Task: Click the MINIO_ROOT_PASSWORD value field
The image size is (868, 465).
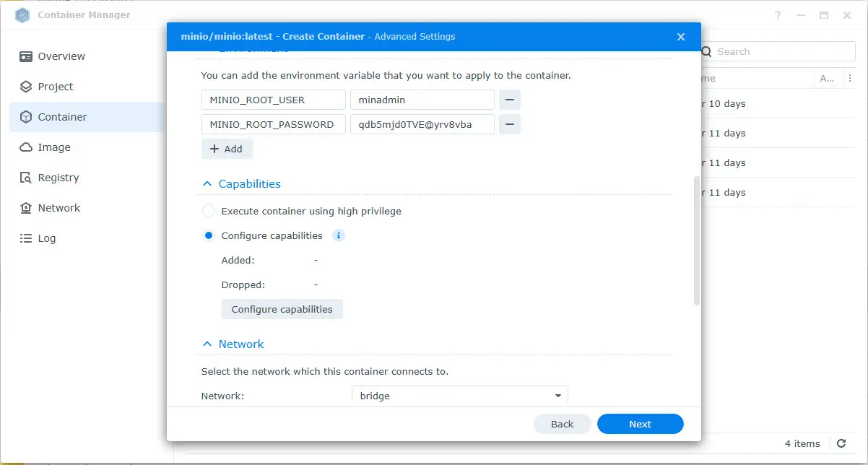Action: pos(422,124)
